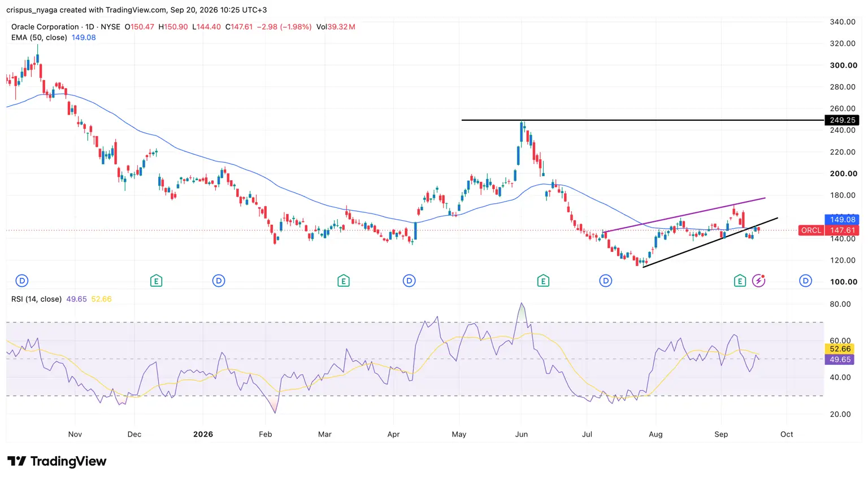Click the dividend marker in October
This screenshot has width=868, height=480.
pos(806,281)
